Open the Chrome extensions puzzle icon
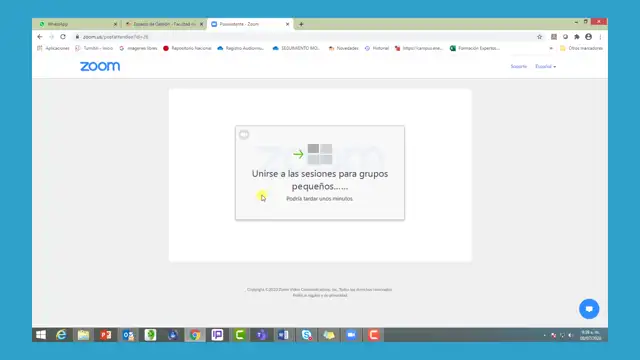640x360 pixels. click(x=577, y=37)
